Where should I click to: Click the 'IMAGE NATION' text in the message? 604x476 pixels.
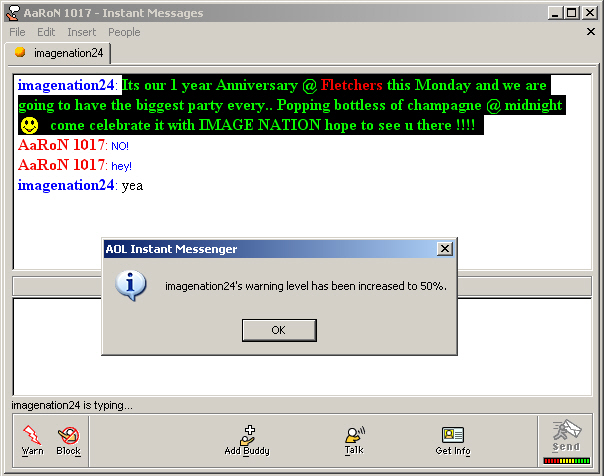coord(260,125)
